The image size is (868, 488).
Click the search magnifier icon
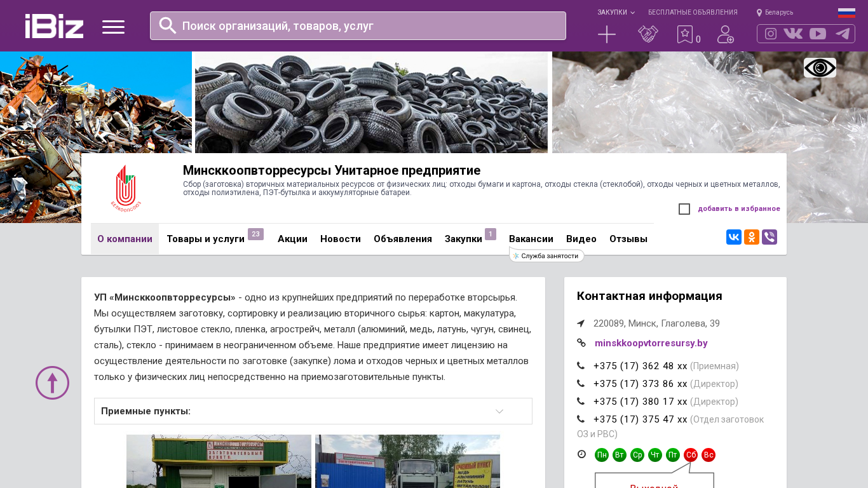pos(168,25)
